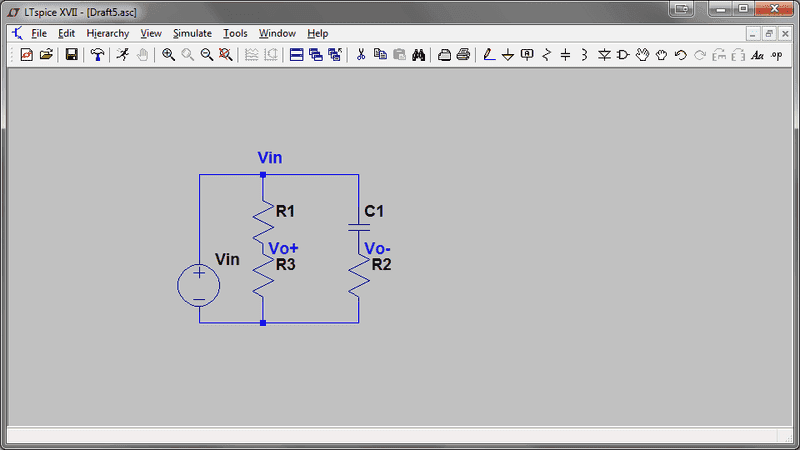Screen dimensions: 800x450
Task: Open the Simulate menu
Action: click(192, 33)
